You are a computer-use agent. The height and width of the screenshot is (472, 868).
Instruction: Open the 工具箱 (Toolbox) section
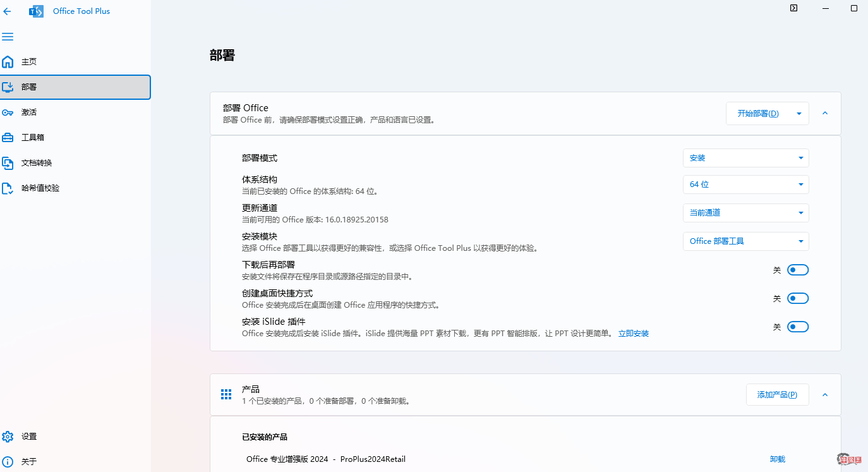click(x=28, y=137)
